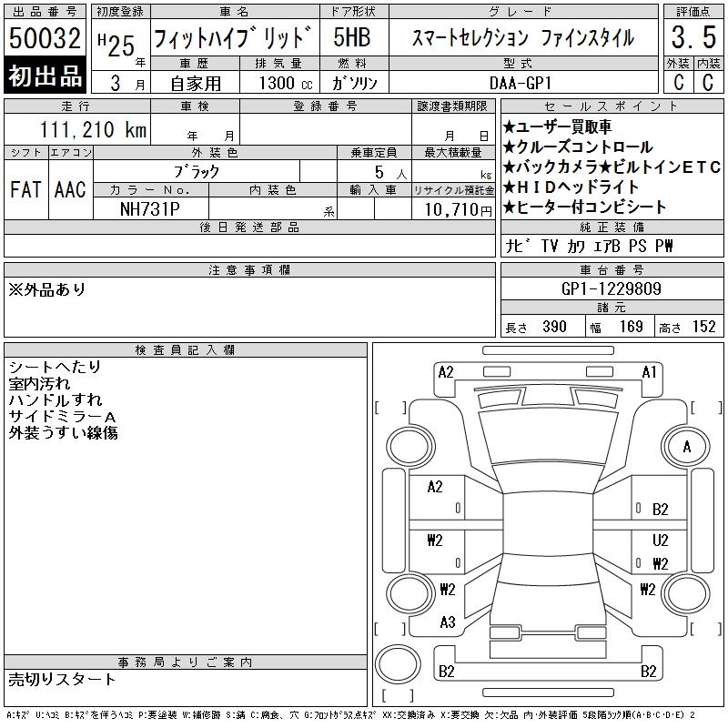Select car name フィットハイブリッド
The width and height of the screenshot is (728, 728).
pyautogui.click(x=233, y=38)
